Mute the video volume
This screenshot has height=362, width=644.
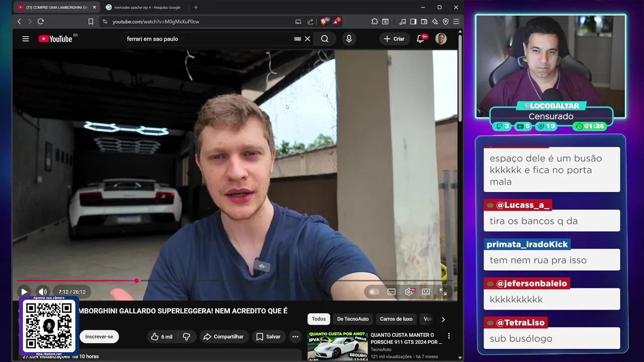click(x=43, y=292)
